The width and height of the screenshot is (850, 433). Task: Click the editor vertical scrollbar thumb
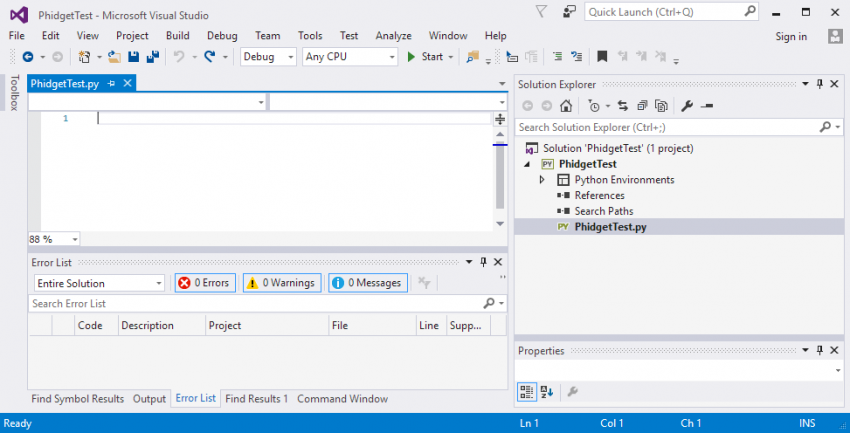pos(500,177)
